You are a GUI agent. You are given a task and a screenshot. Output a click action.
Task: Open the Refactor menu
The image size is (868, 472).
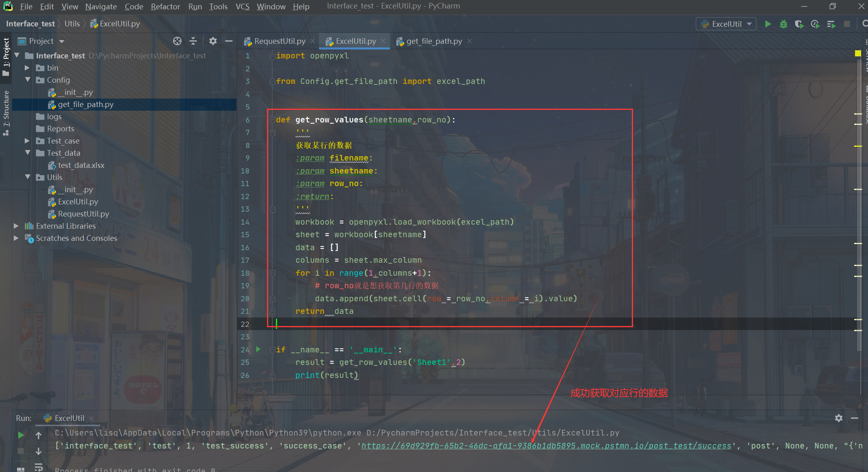pyautogui.click(x=165, y=6)
